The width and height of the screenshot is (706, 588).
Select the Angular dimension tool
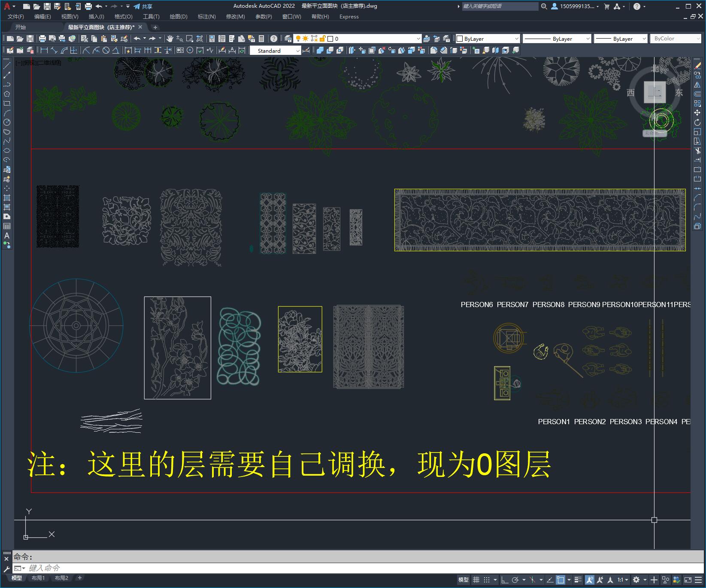tap(115, 50)
